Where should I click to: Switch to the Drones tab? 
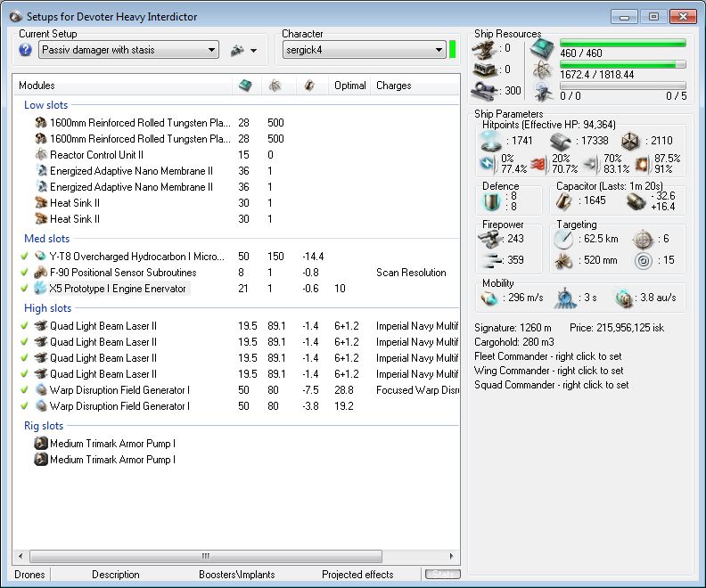coord(29,575)
